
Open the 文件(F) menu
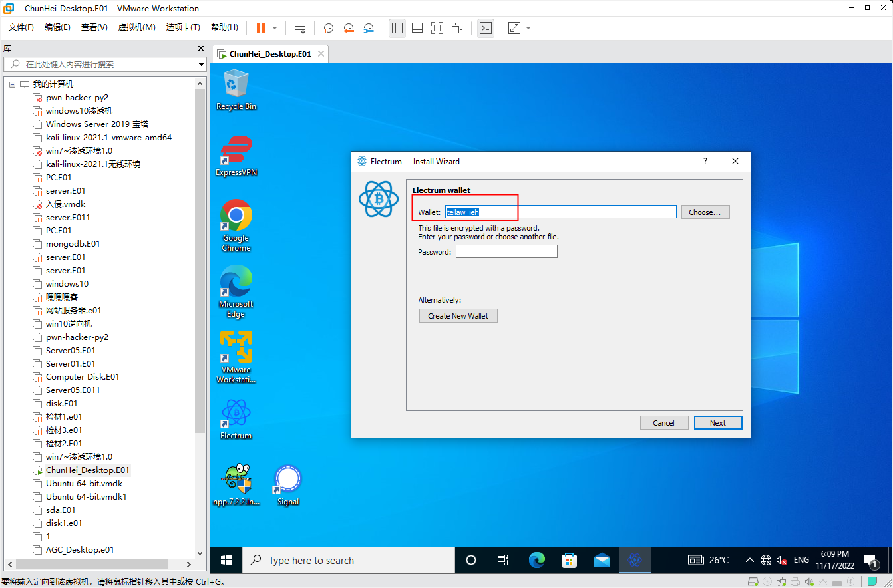click(21, 27)
